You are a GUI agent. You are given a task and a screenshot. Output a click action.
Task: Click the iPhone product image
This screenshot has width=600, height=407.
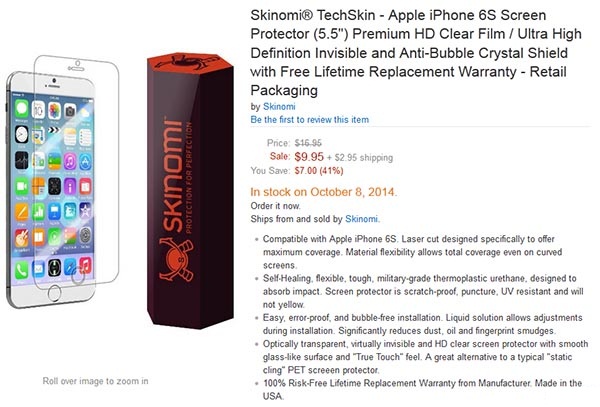63,182
